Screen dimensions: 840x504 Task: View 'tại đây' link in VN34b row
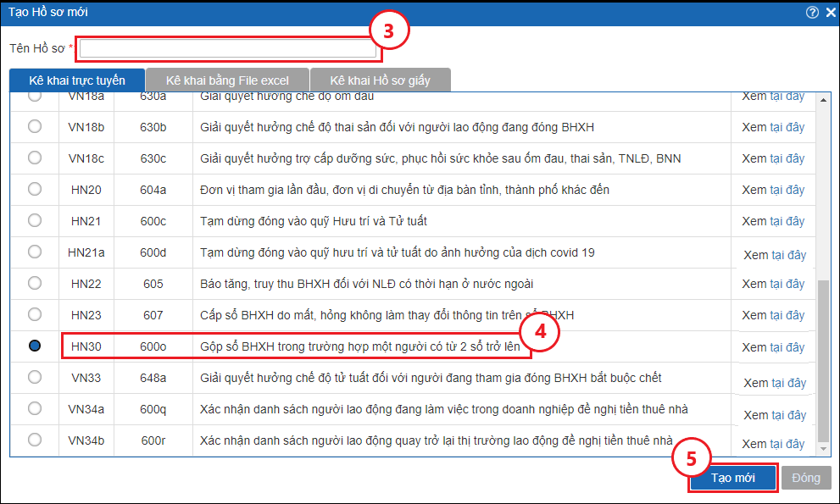coord(787,444)
